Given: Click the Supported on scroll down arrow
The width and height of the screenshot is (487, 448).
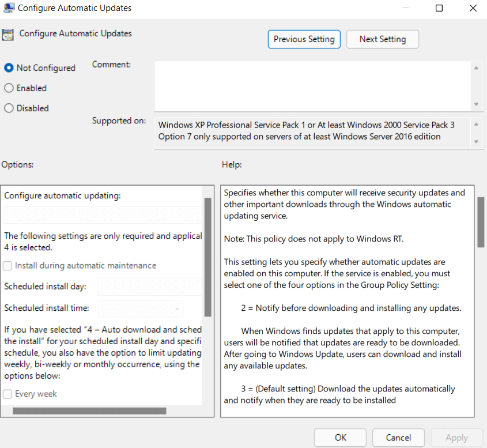Looking at the screenshot, I should (476, 142).
